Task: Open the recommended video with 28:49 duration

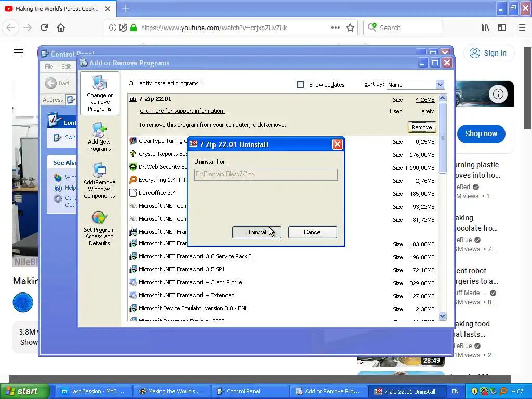Action: (401, 362)
